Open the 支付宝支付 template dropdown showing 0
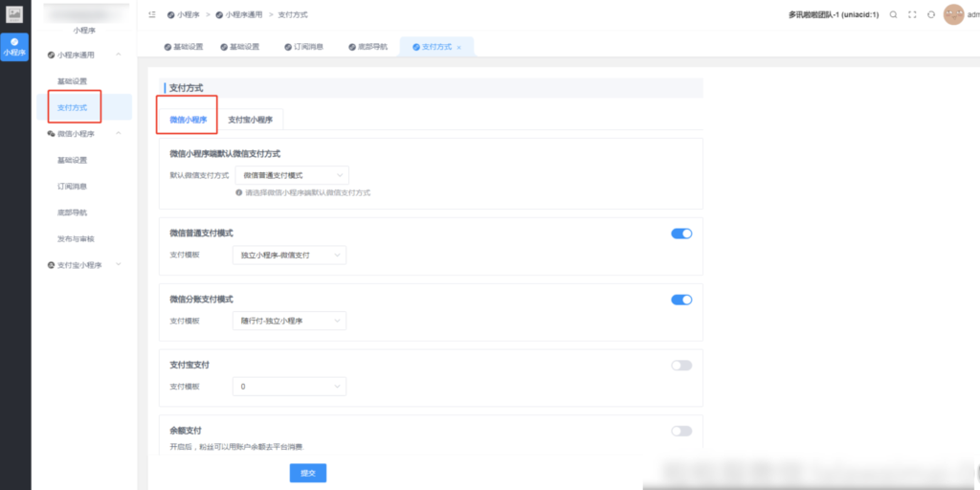The height and width of the screenshot is (490, 980). pos(289,387)
